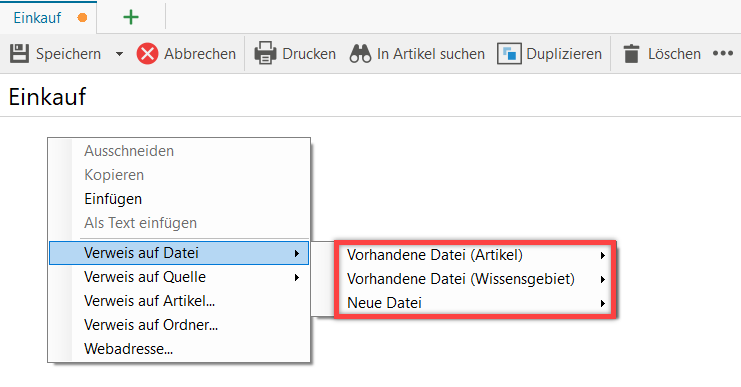The height and width of the screenshot is (387, 741).
Task: Click the red Abbrechen cancel icon
Action: 147,53
